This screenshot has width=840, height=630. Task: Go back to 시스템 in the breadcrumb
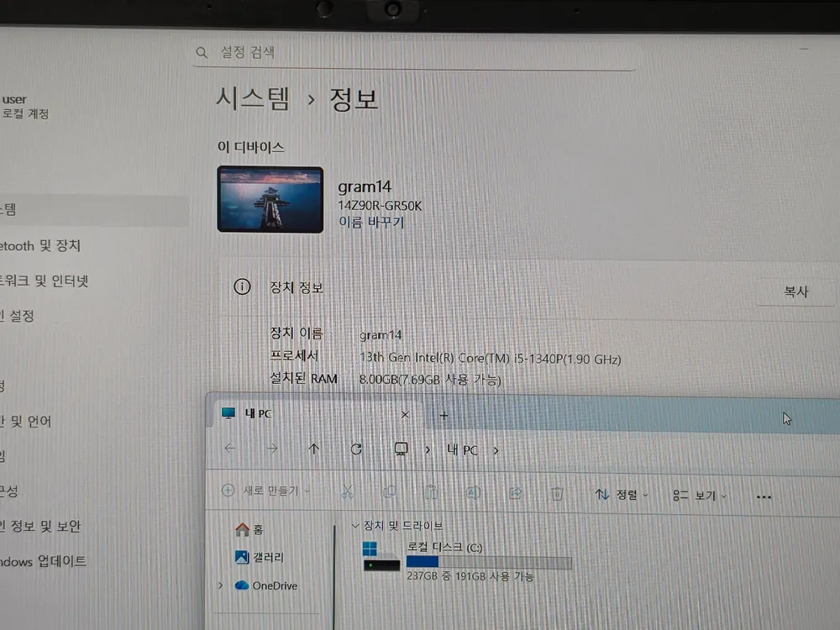[x=252, y=98]
